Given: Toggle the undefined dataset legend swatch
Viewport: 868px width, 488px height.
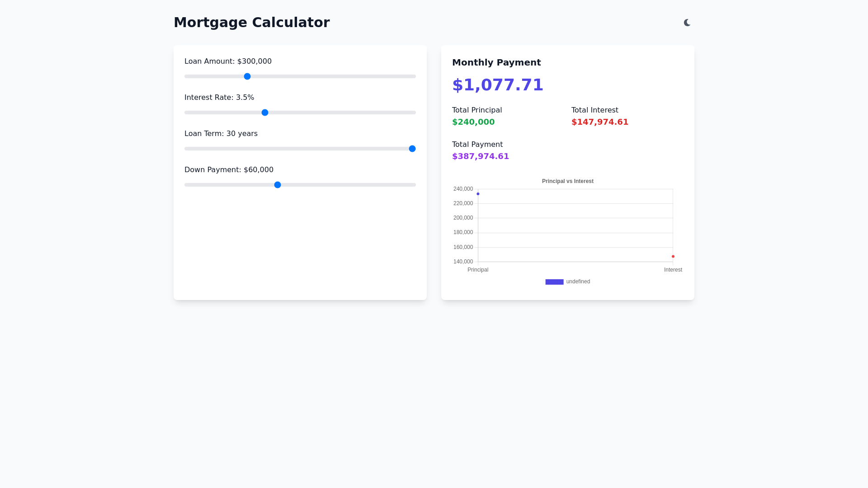Looking at the screenshot, I should point(554,282).
